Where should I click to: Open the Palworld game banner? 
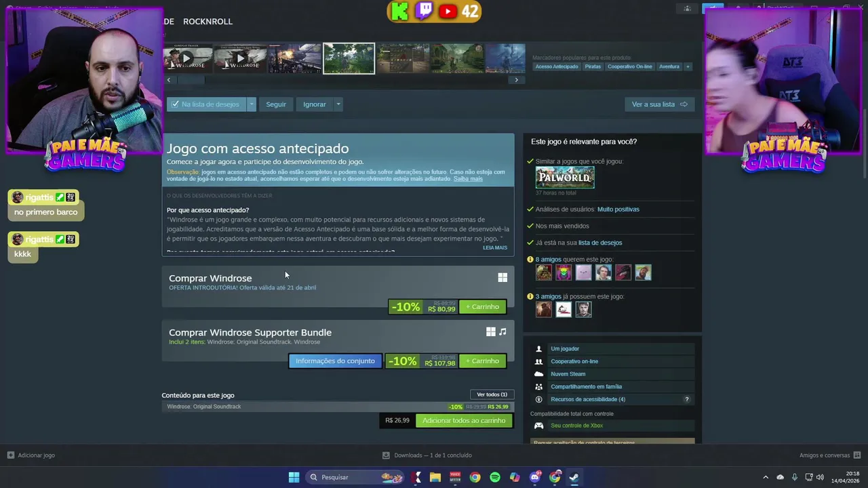pos(565,178)
